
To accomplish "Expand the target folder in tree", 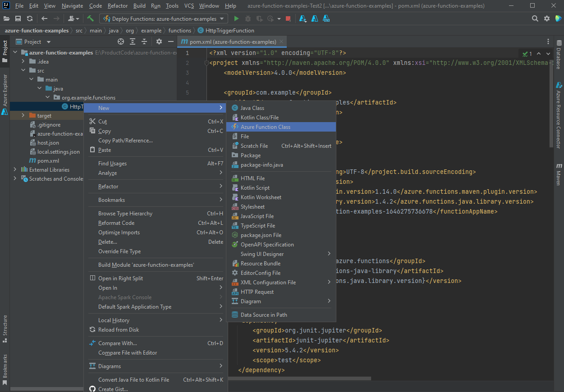I will pyautogui.click(x=23, y=116).
